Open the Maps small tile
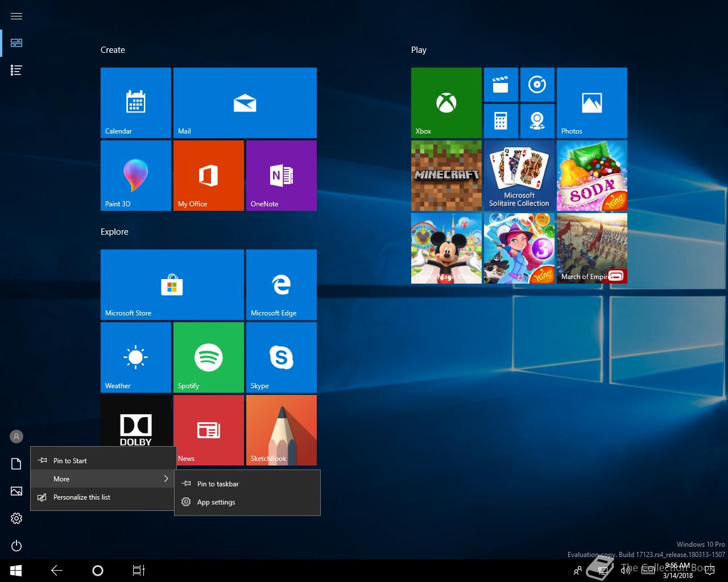Screen dimensions: 728x582 537,121
